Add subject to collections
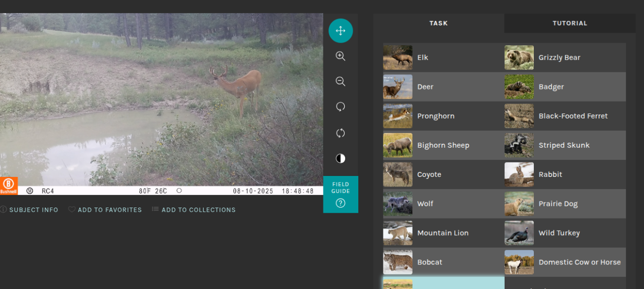 tap(194, 210)
